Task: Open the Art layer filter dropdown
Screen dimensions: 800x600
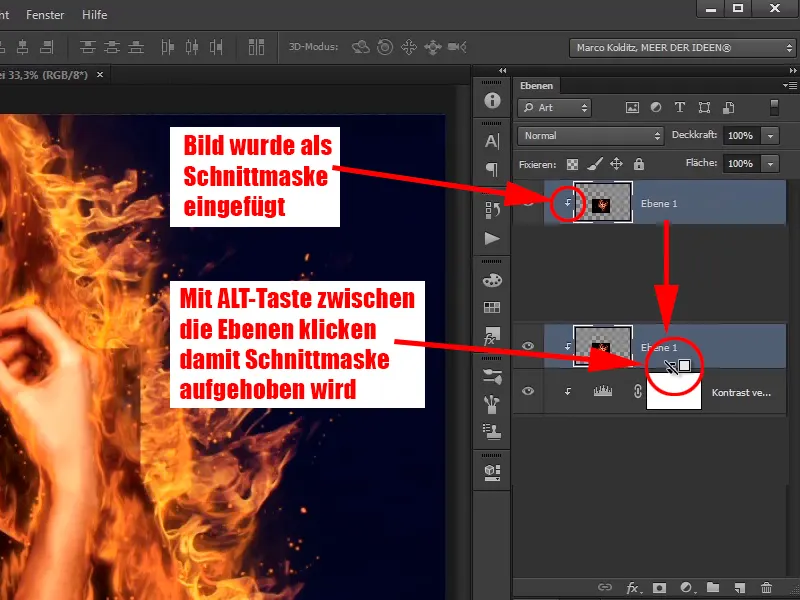Action: (x=555, y=108)
